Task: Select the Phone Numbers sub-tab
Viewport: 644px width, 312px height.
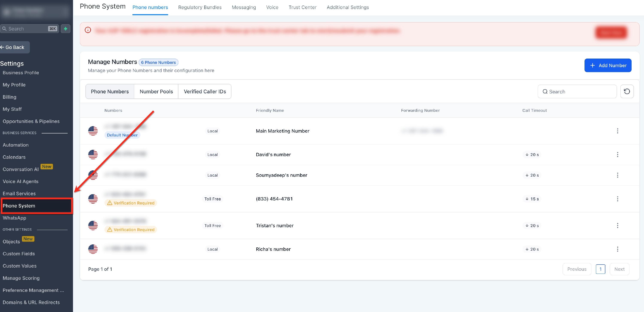Action: pyautogui.click(x=110, y=91)
